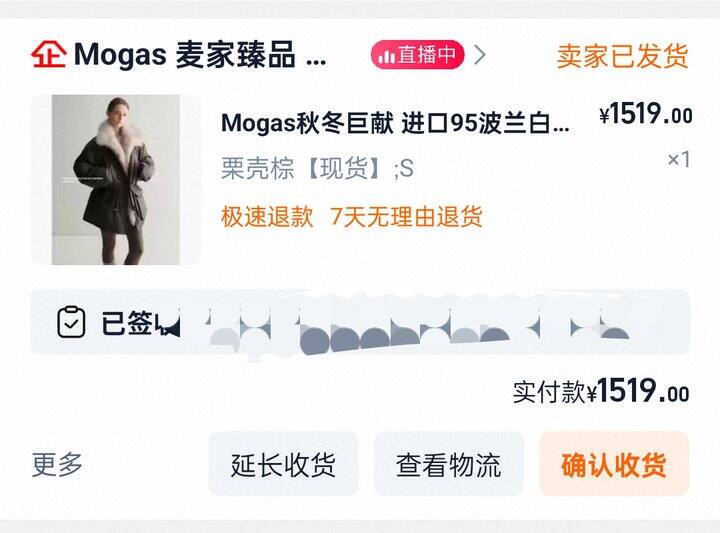Tap the 7天无理由退货 tag

(x=406, y=216)
